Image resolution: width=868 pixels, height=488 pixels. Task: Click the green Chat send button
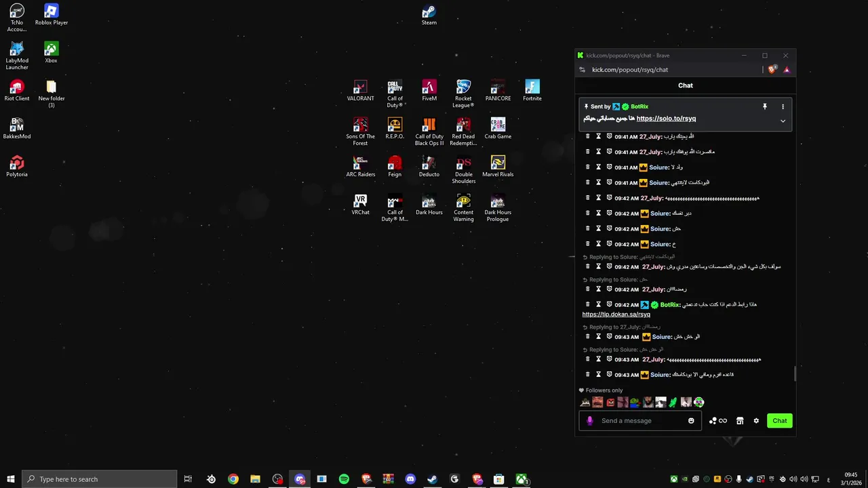[780, 421]
